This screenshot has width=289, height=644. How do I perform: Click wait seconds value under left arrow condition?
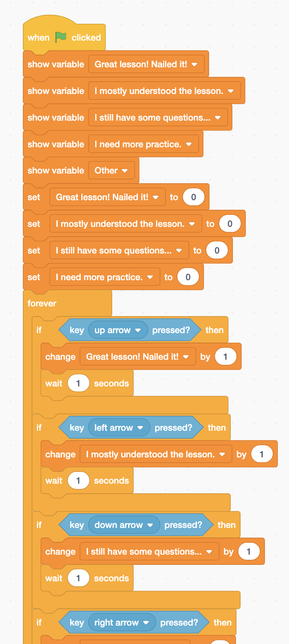click(x=78, y=481)
